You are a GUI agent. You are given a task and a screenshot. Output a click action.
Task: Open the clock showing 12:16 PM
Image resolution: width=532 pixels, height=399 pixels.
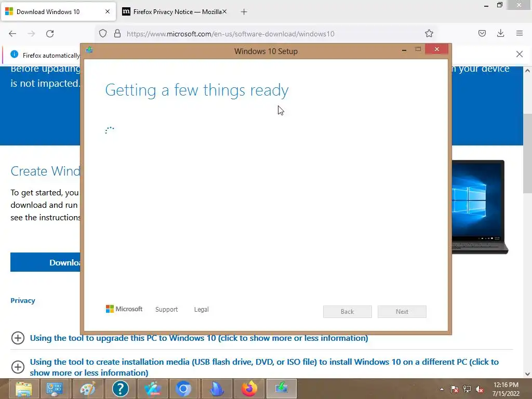click(x=506, y=389)
